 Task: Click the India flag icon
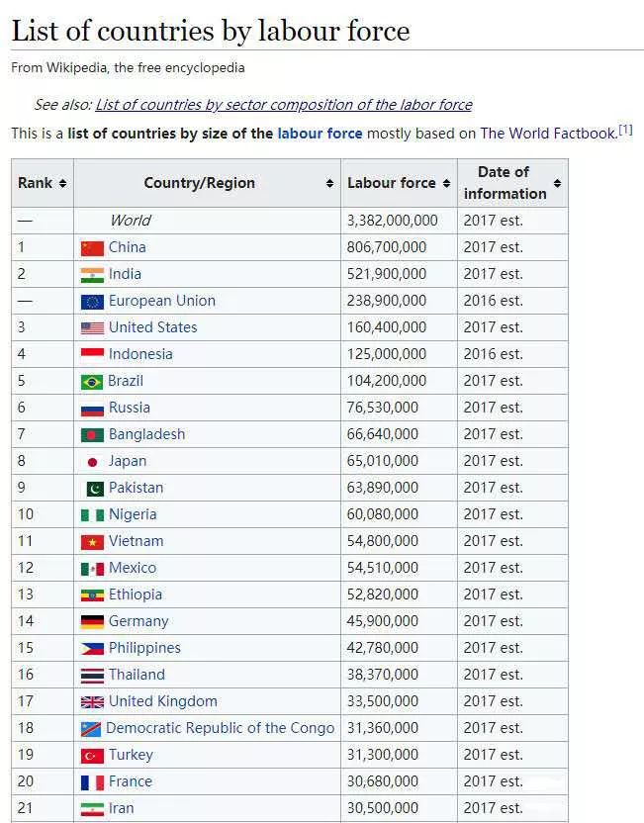point(92,275)
